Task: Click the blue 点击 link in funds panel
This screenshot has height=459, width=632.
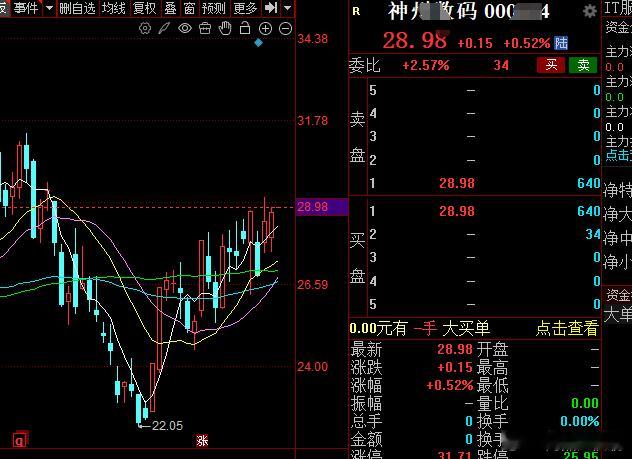Action: pos(619,155)
